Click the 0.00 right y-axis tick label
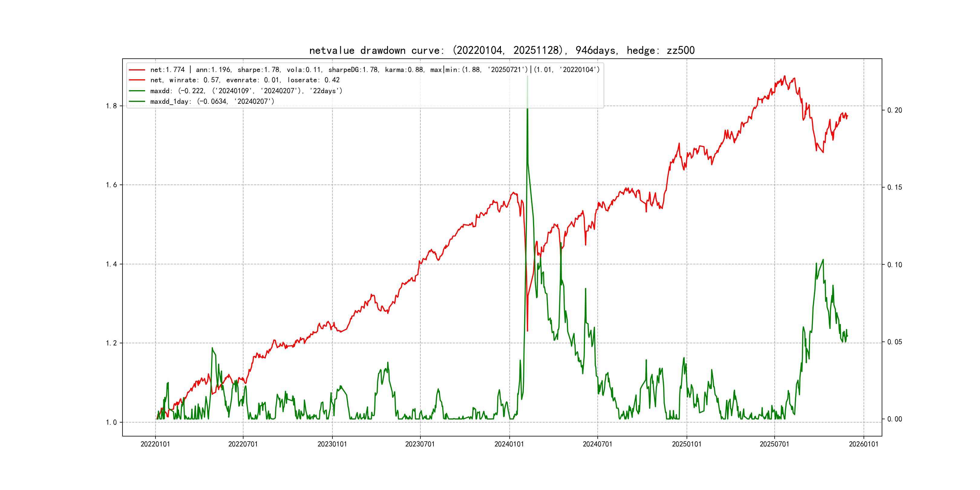 click(x=894, y=419)
